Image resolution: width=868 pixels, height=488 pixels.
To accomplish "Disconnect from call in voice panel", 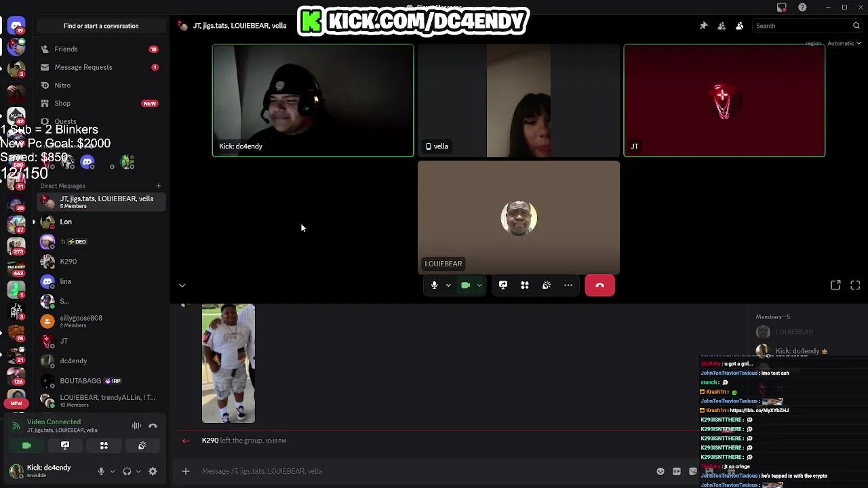I will point(153,426).
